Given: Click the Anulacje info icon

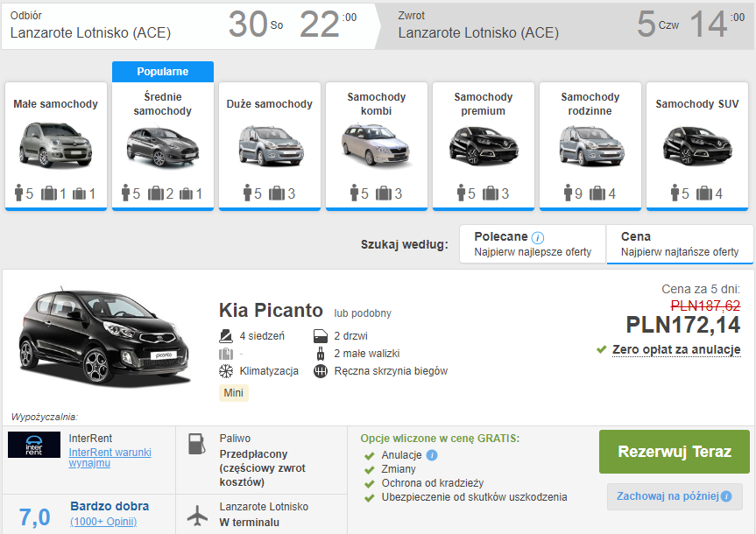Looking at the screenshot, I should (432, 455).
